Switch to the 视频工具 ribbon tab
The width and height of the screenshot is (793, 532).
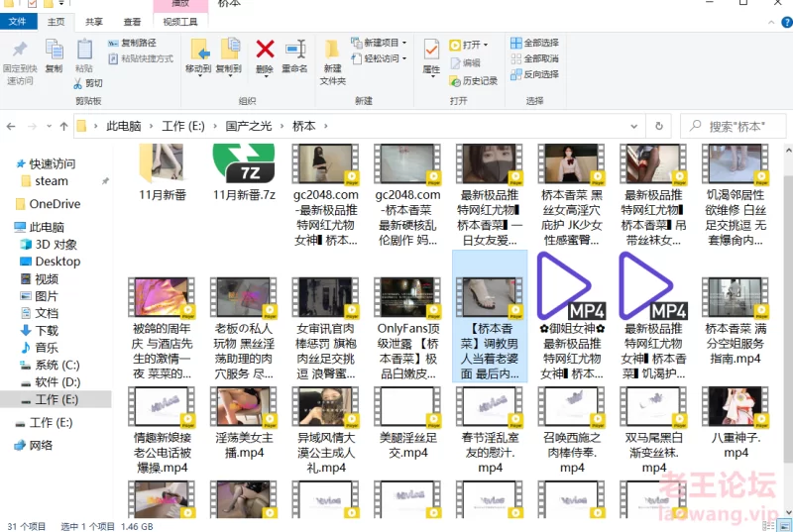[180, 22]
